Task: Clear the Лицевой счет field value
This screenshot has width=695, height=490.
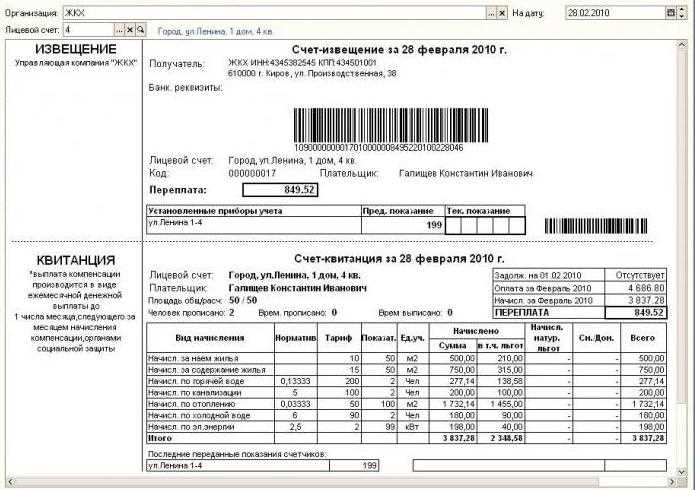Action: [x=129, y=31]
